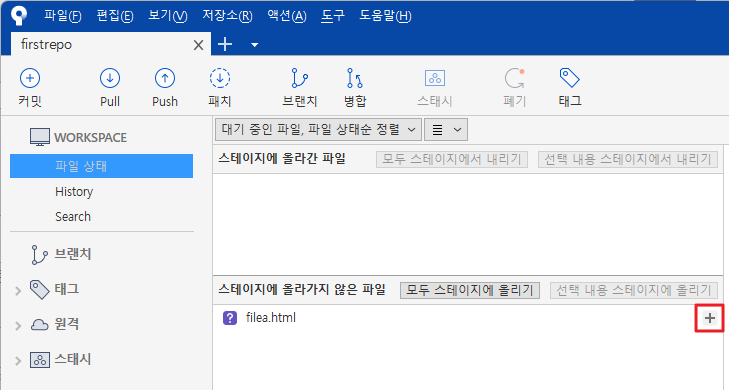Screen dimensions: 729x390
Task: Click the WORKSPACE monitor icon
Action: (40, 137)
